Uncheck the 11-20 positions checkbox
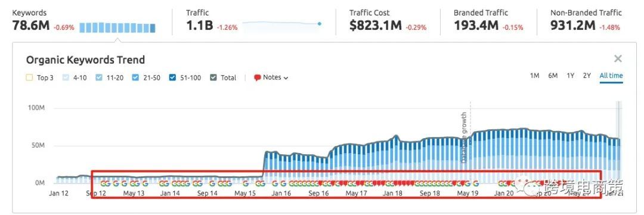 click(98, 77)
